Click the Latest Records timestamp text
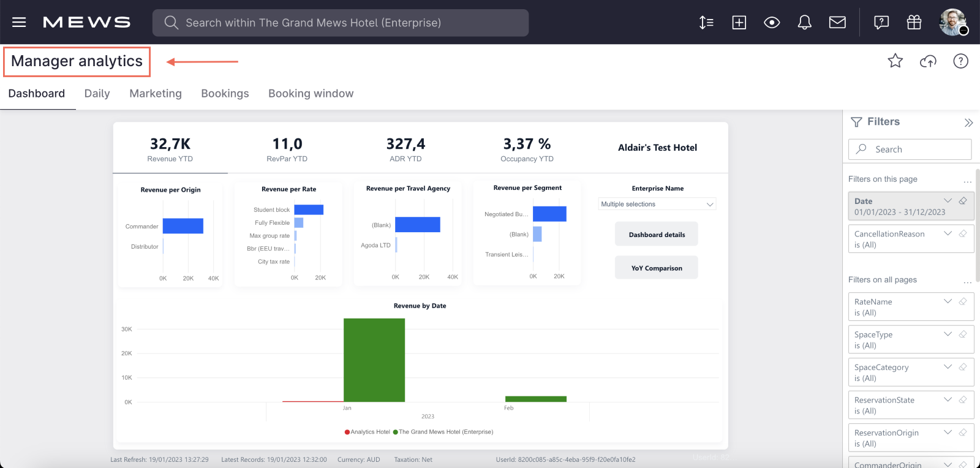 274,459
